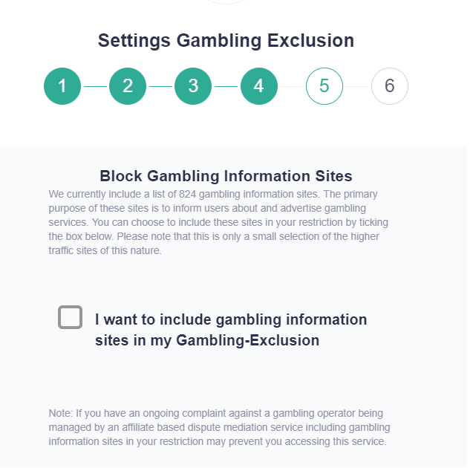Click the connector line between steps 1 and 2
This screenshot has height=468, width=476.
[x=95, y=86]
